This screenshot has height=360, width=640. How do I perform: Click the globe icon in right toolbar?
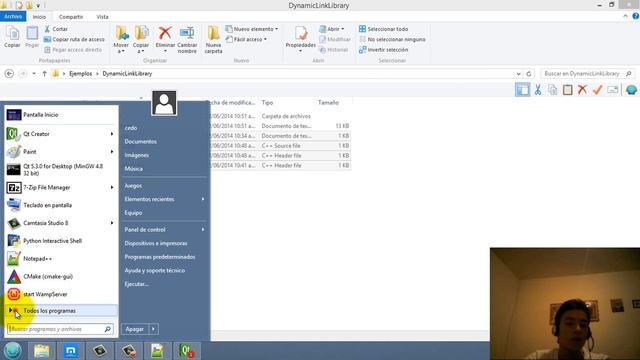point(631,90)
